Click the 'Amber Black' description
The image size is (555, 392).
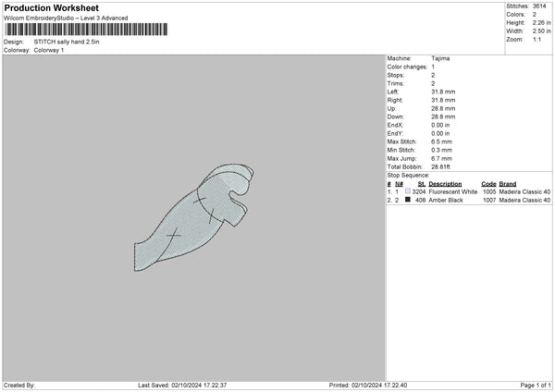446,201
